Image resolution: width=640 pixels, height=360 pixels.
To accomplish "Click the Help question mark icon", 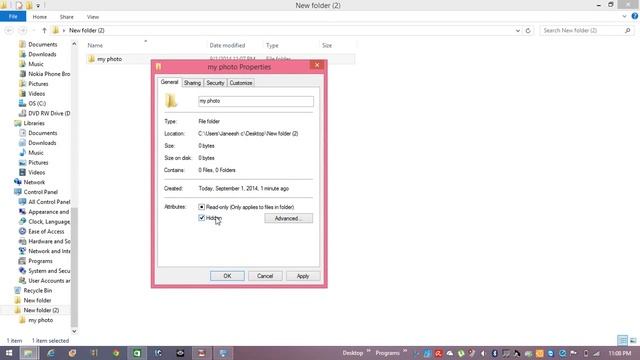I will (x=635, y=16).
